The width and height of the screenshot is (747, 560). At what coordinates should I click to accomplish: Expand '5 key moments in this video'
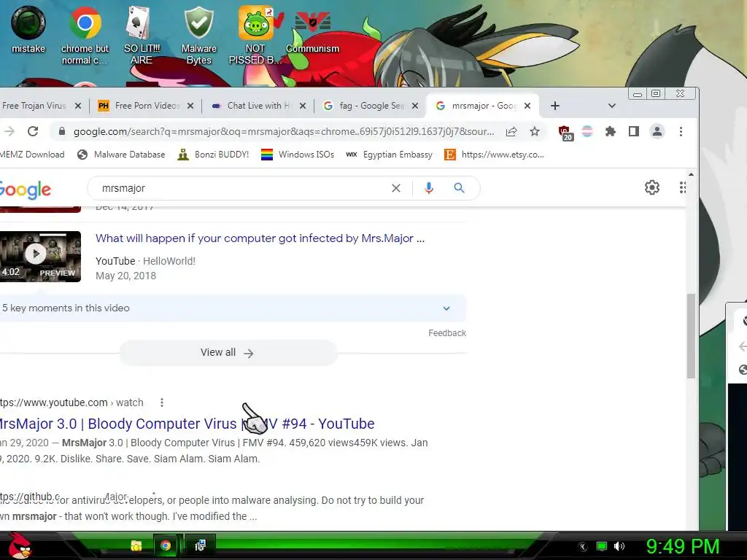point(232,308)
